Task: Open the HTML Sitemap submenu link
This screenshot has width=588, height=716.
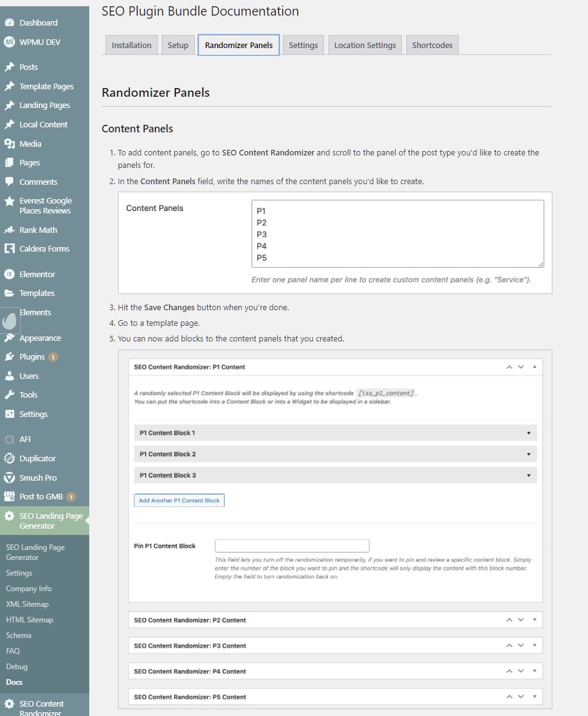Action: 30,620
